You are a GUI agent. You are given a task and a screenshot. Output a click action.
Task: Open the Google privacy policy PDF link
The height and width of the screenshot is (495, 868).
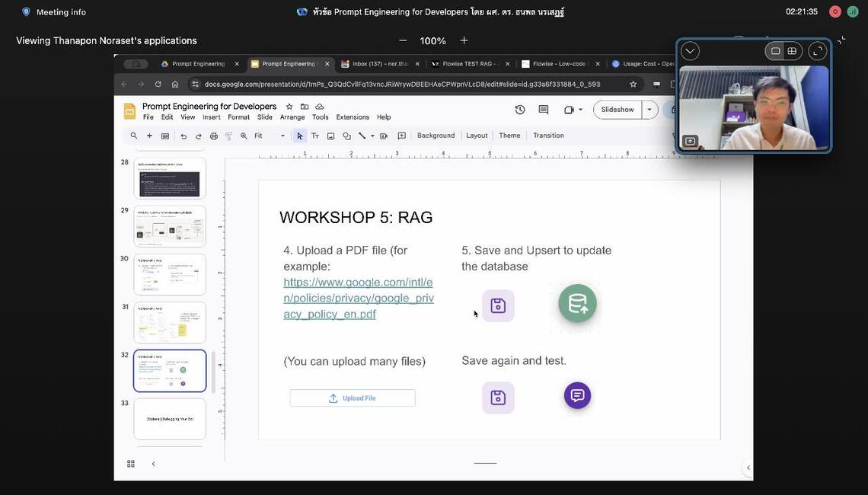coord(359,298)
